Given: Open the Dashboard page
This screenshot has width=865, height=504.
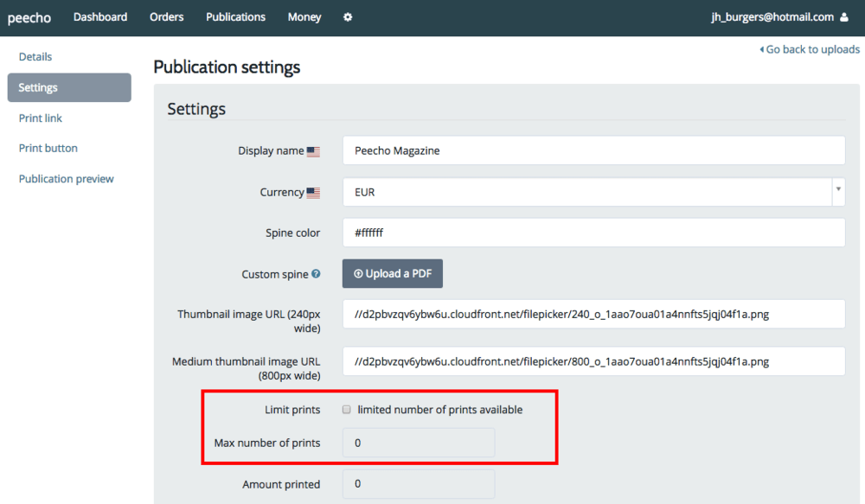Looking at the screenshot, I should [100, 17].
